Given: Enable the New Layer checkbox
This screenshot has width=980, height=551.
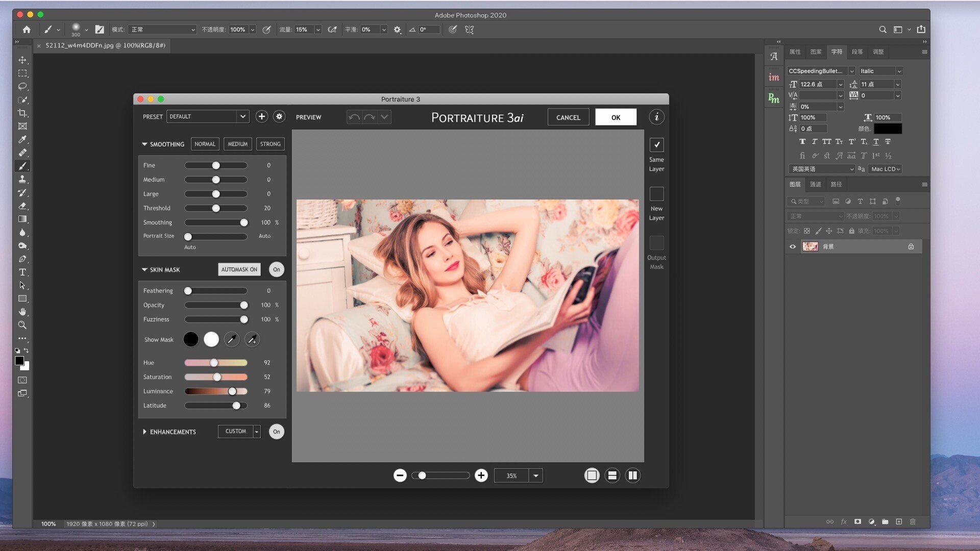Looking at the screenshot, I should [657, 194].
